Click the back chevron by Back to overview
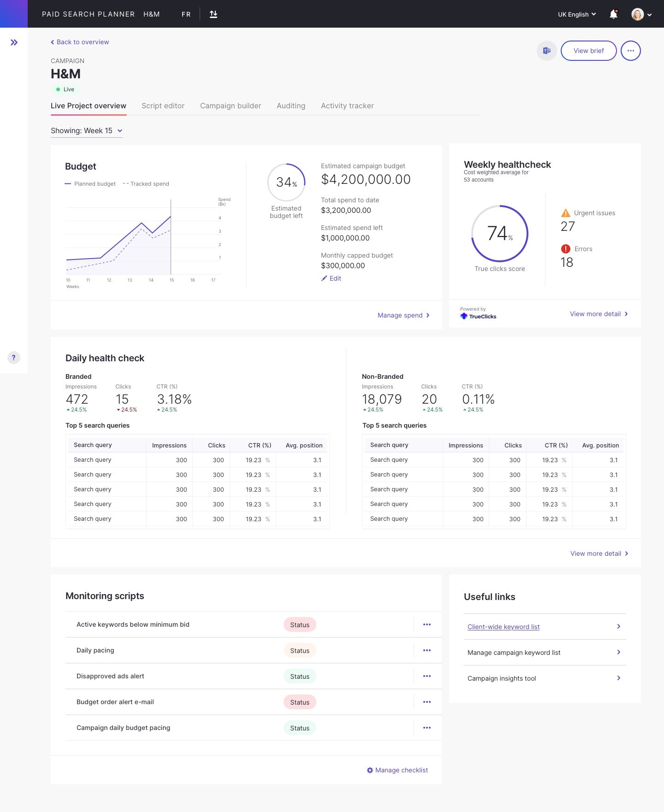Image resolution: width=664 pixels, height=812 pixels. click(53, 42)
